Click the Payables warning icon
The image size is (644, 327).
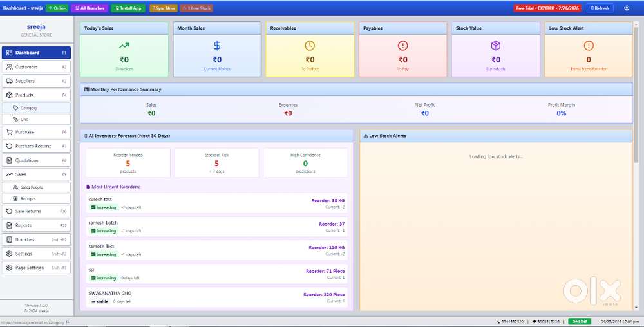point(402,46)
